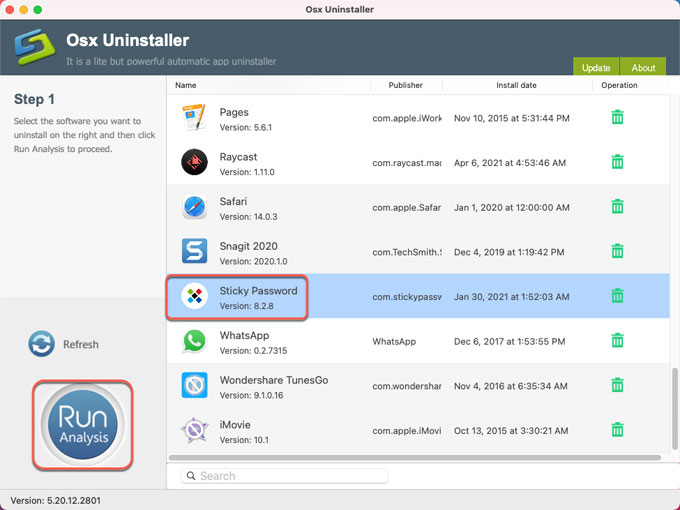Viewport: 680px width, 510px height.
Task: Select the Wondershare TunesGo app icon
Action: tap(194, 385)
